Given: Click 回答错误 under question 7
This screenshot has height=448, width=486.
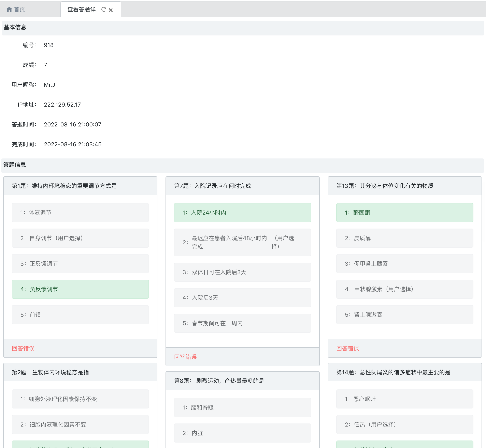Looking at the screenshot, I should [185, 357].
